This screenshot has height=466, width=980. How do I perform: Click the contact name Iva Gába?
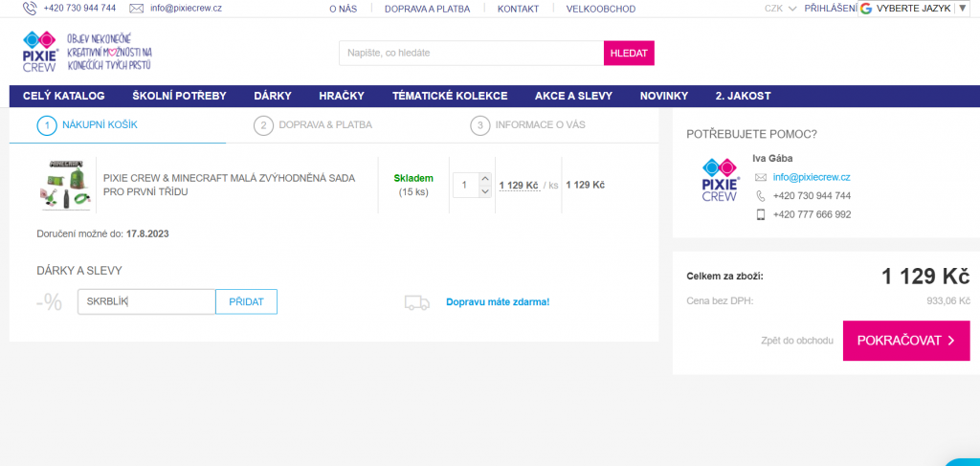click(772, 159)
